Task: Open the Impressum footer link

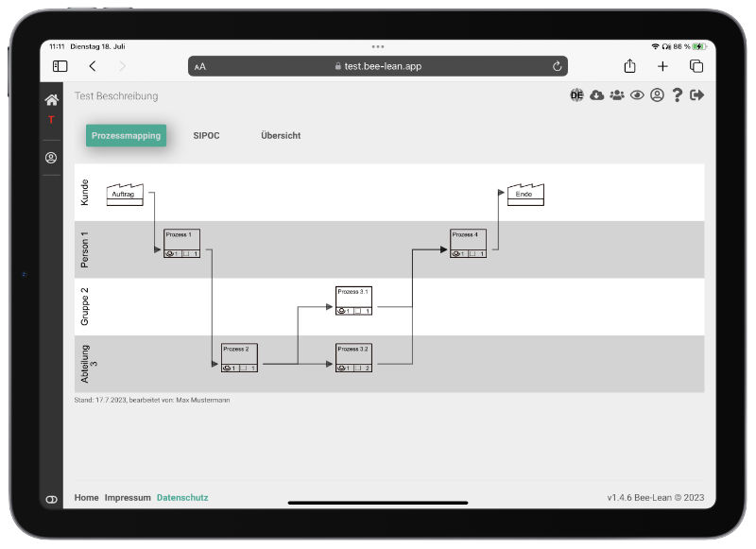Action: pyautogui.click(x=128, y=497)
